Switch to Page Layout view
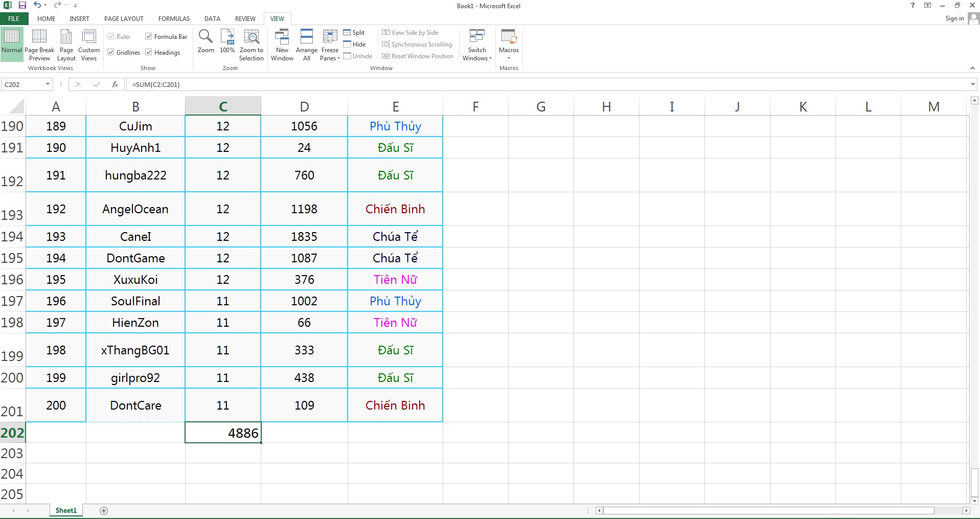 [66, 45]
